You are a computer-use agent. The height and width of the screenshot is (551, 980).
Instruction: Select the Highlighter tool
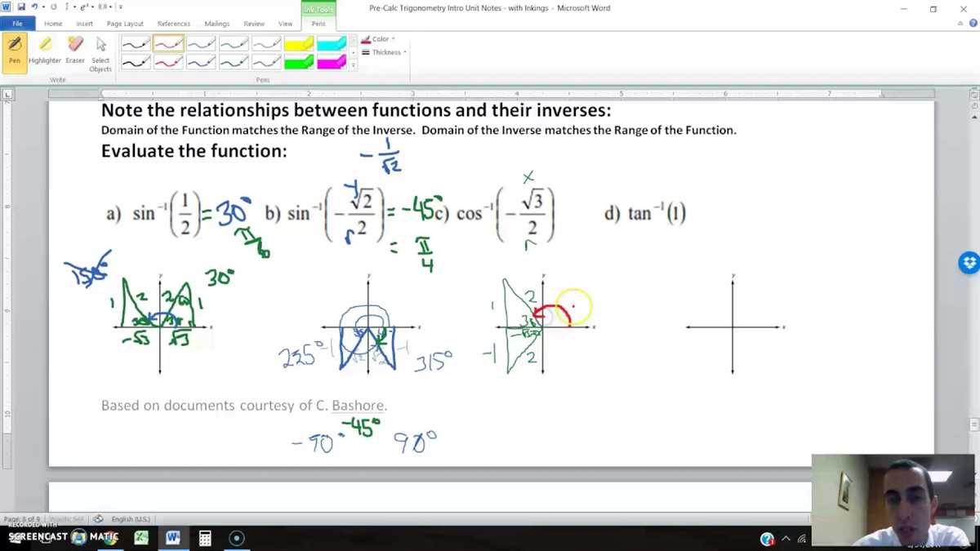45,51
